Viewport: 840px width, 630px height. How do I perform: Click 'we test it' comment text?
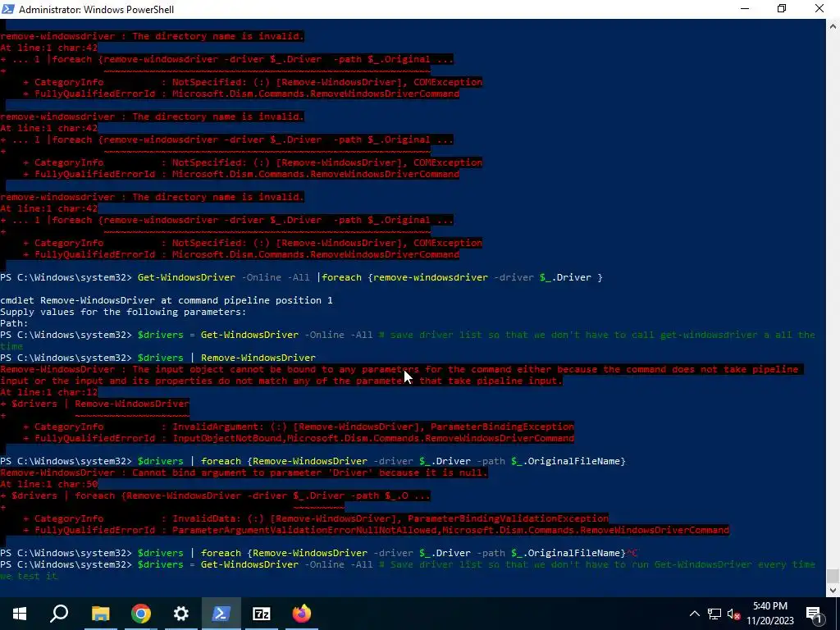click(x=29, y=576)
